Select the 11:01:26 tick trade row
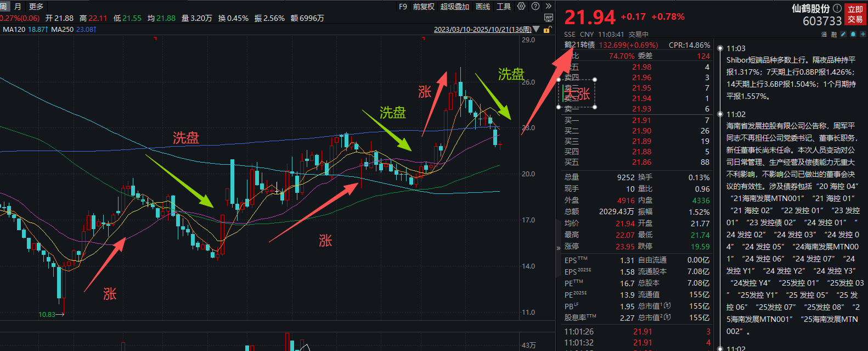 [x=637, y=332]
